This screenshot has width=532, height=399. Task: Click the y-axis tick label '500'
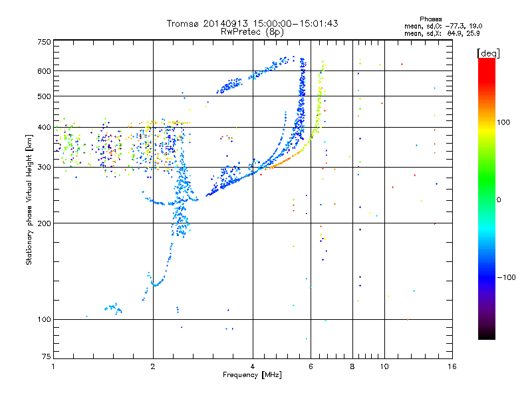44,96
